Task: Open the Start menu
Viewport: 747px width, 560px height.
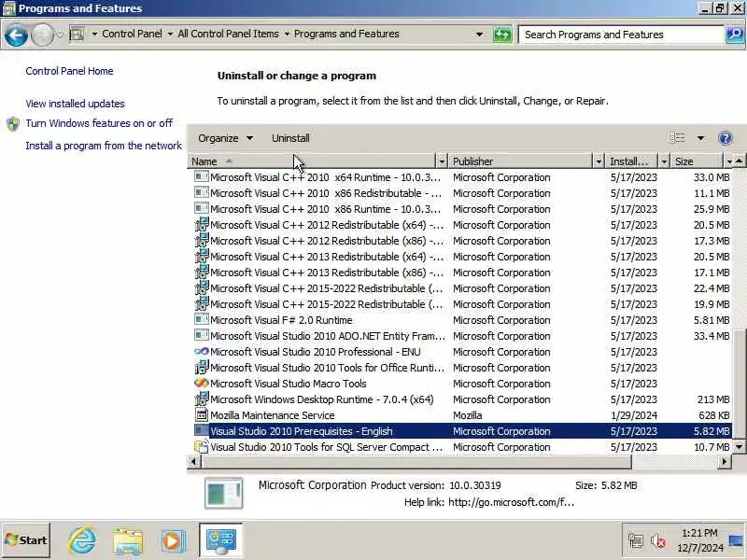Action: [x=26, y=540]
